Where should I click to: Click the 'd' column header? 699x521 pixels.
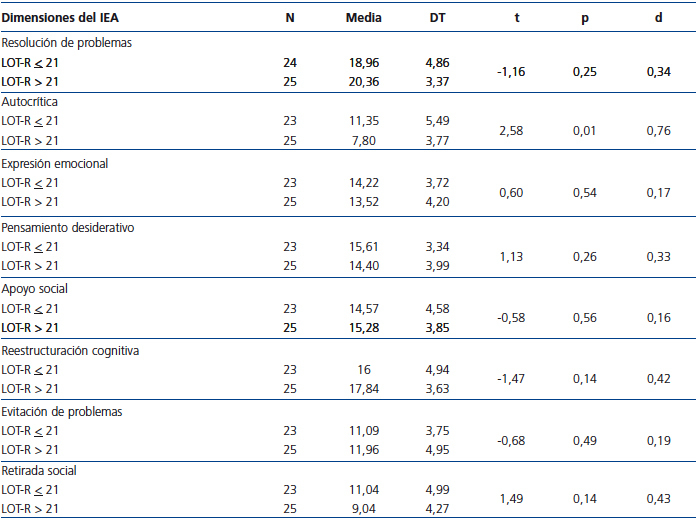coord(657,18)
